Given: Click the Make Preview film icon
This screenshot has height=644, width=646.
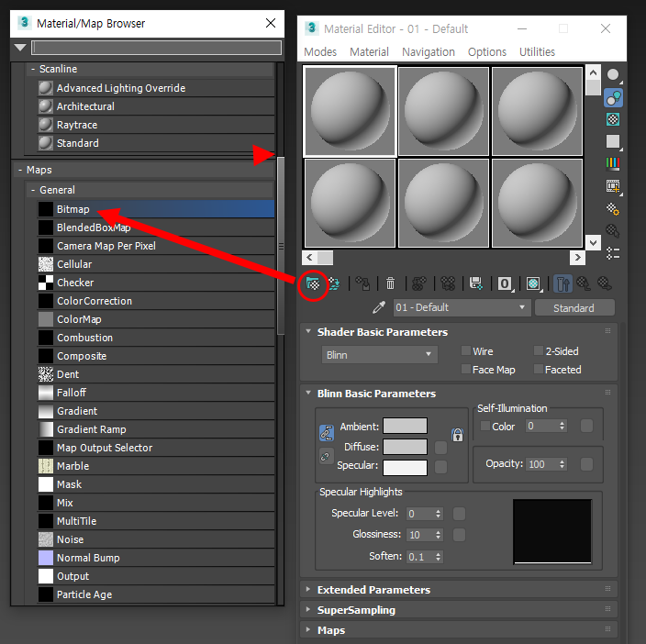Looking at the screenshot, I should click(x=614, y=186).
